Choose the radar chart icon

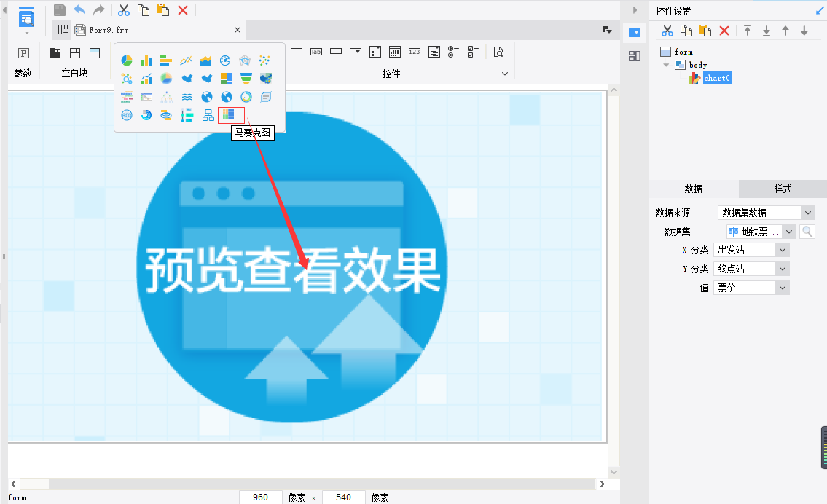pyautogui.click(x=245, y=60)
